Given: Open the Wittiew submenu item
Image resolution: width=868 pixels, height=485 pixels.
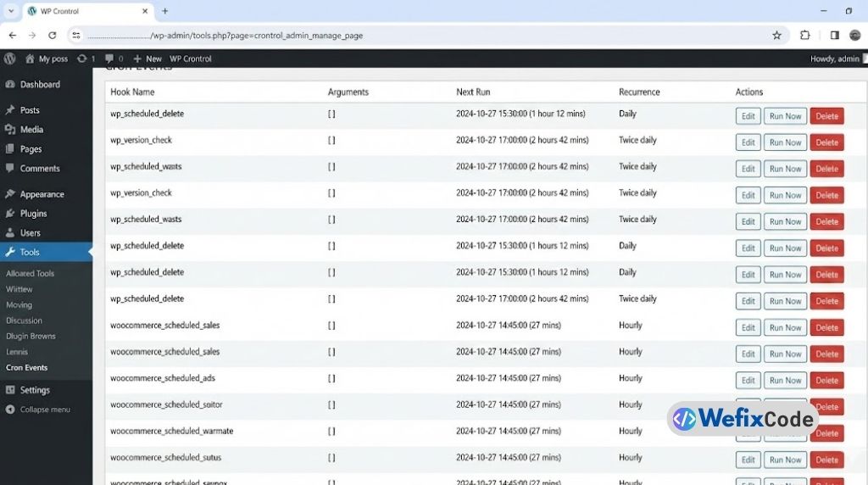Looking at the screenshot, I should 19,289.
